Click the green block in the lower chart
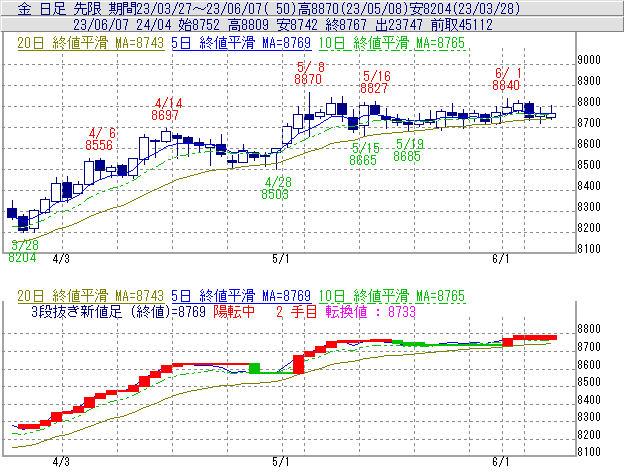 pyautogui.click(x=255, y=368)
